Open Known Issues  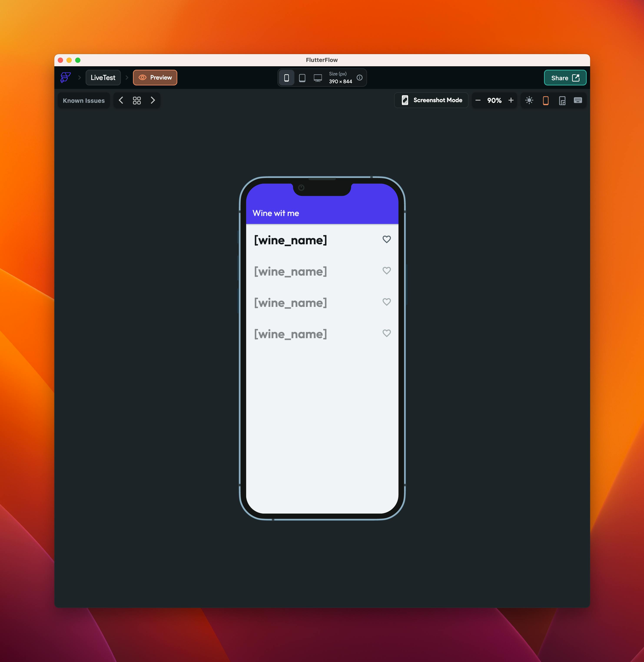(84, 100)
